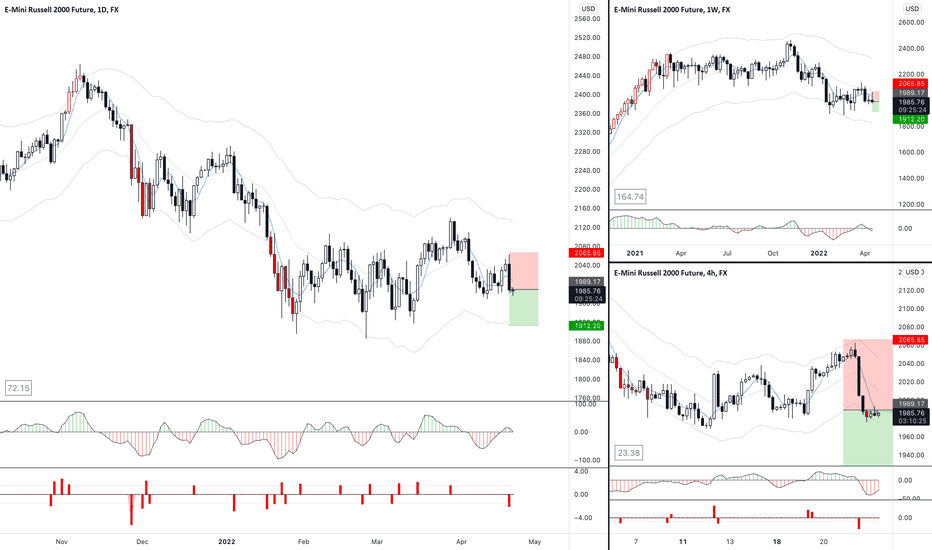The width and height of the screenshot is (932, 550).
Task: Click the Dec label on daily time axis
Action: (x=142, y=542)
